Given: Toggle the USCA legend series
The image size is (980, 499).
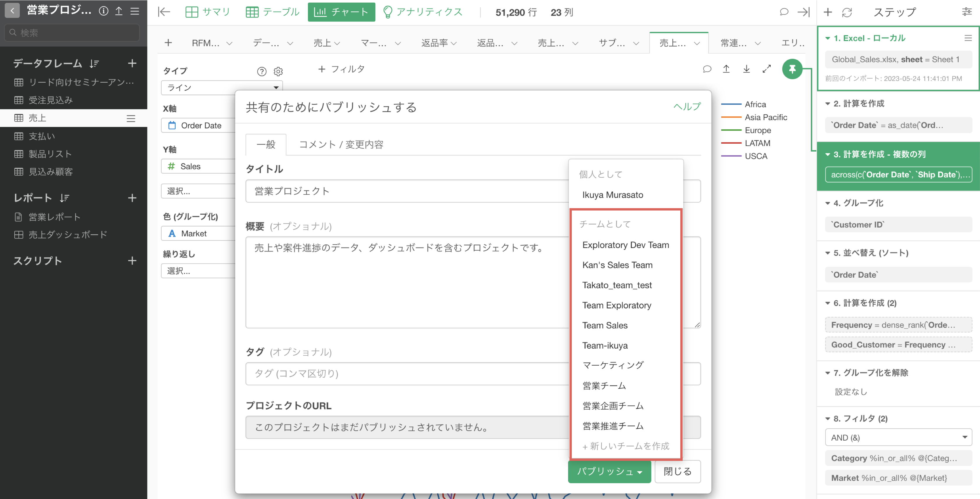Looking at the screenshot, I should [756, 156].
